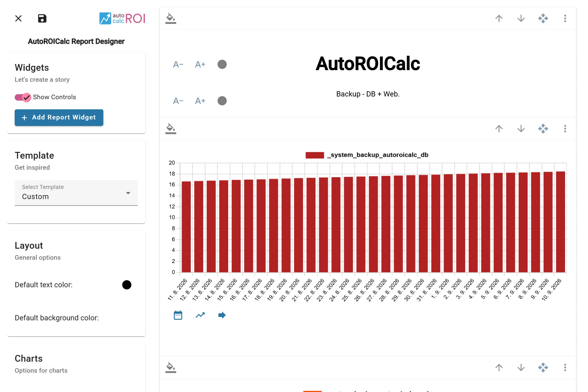The width and height of the screenshot is (588, 392).
Task: Increase font size of the Backup subtitle
Action: pyautogui.click(x=200, y=101)
